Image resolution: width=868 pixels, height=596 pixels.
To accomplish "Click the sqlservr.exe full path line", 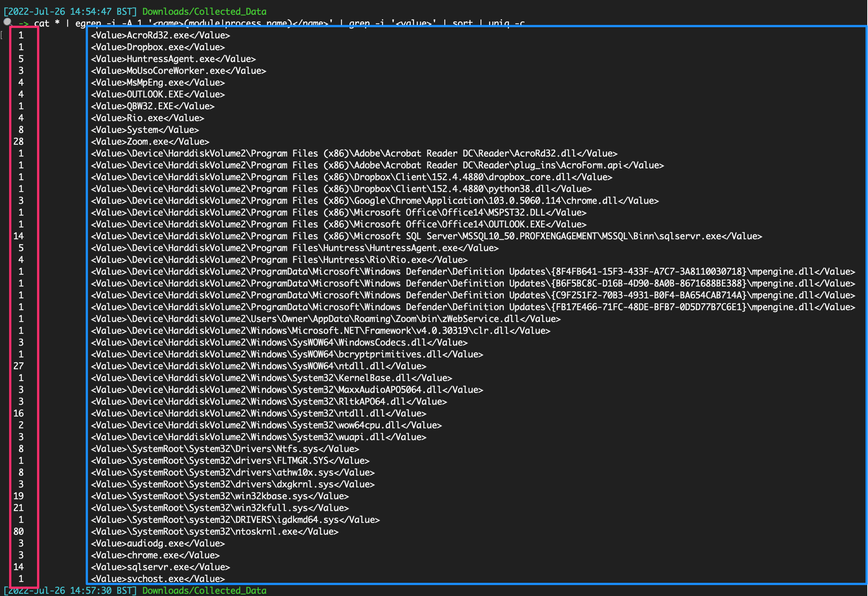I will 426,236.
